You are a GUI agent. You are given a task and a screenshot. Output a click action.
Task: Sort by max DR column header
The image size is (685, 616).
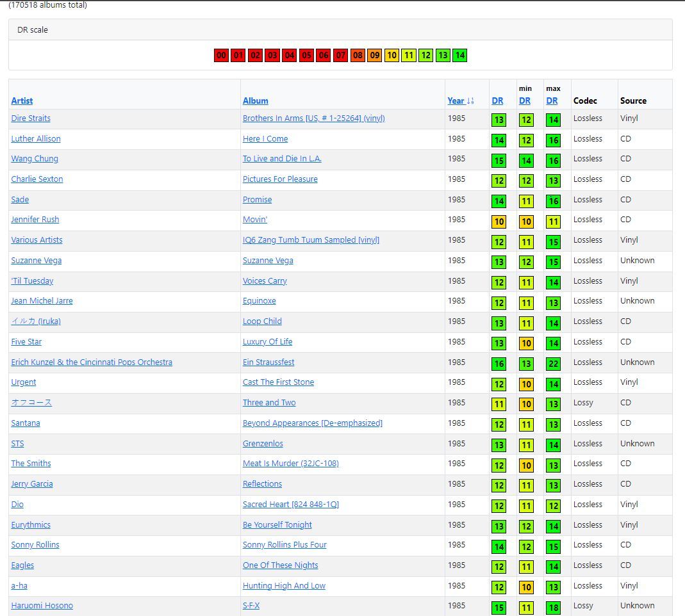[x=552, y=101]
